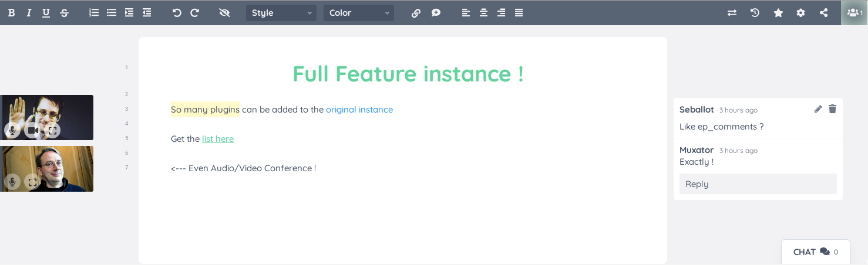The height and width of the screenshot is (265, 868).
Task: Mute microphone on the top video
Action: (12, 131)
